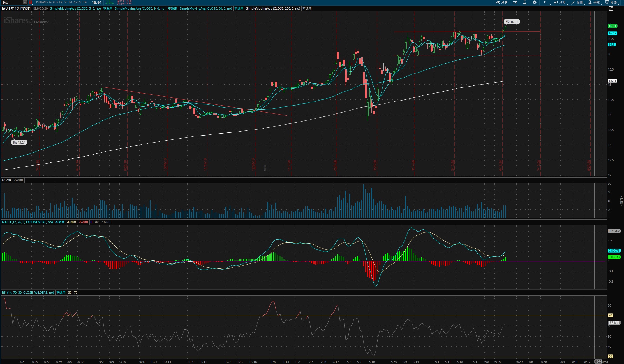The height and width of the screenshot is (364, 624).
Task: Click the yellow 30 RSI axis tag
Action: click(610, 356)
